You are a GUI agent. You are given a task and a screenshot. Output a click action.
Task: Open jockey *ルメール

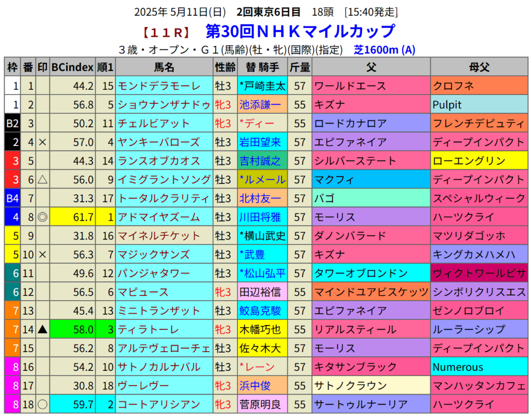pyautogui.click(x=262, y=180)
